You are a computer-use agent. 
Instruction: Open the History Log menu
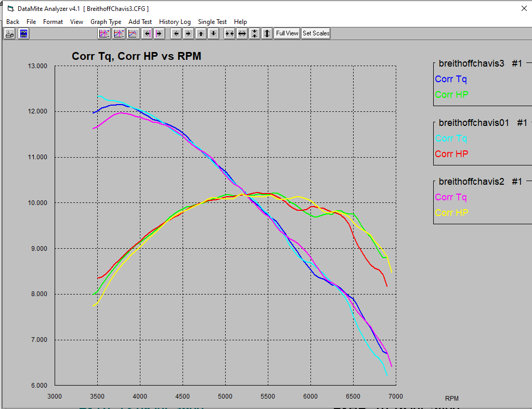pyautogui.click(x=175, y=22)
